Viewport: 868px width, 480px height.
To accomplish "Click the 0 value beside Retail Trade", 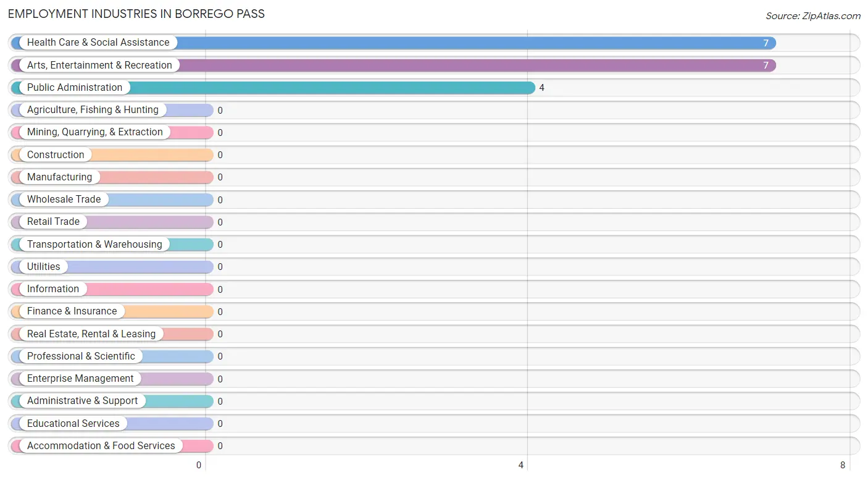I will coord(220,222).
